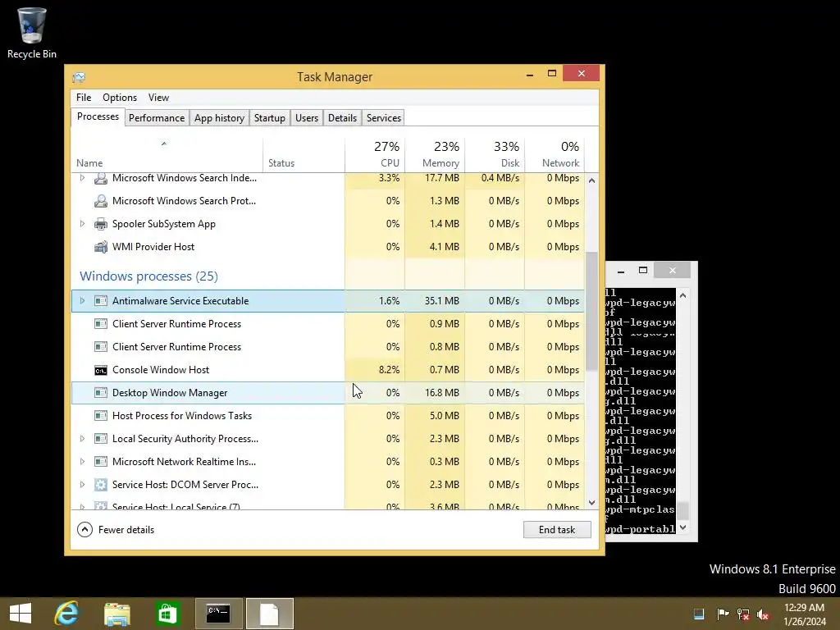
Task: Open the Windows Start button
Action: (x=21, y=614)
